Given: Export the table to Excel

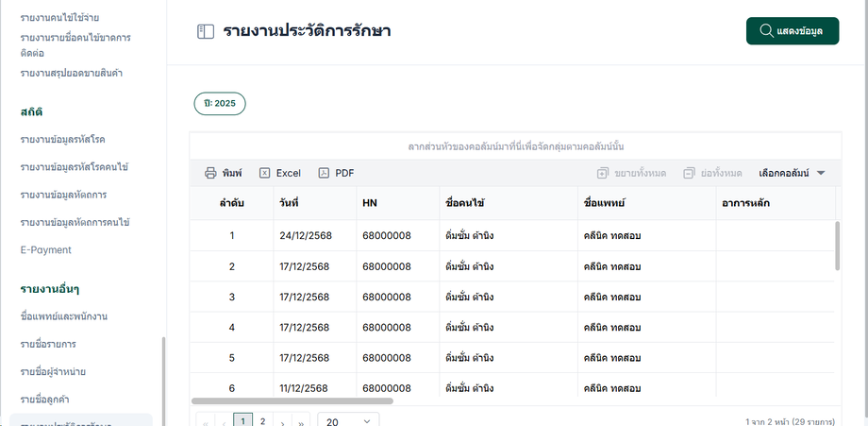Looking at the screenshot, I should point(279,173).
